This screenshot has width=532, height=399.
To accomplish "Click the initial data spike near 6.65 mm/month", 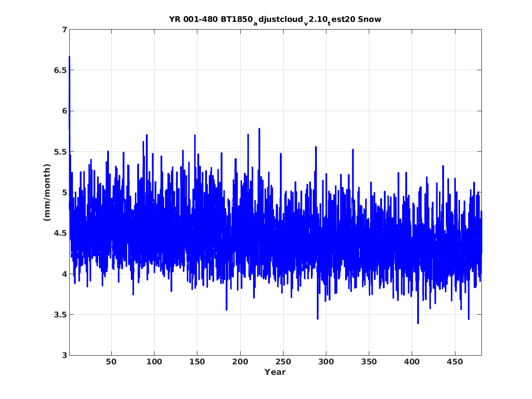I will pos(70,57).
